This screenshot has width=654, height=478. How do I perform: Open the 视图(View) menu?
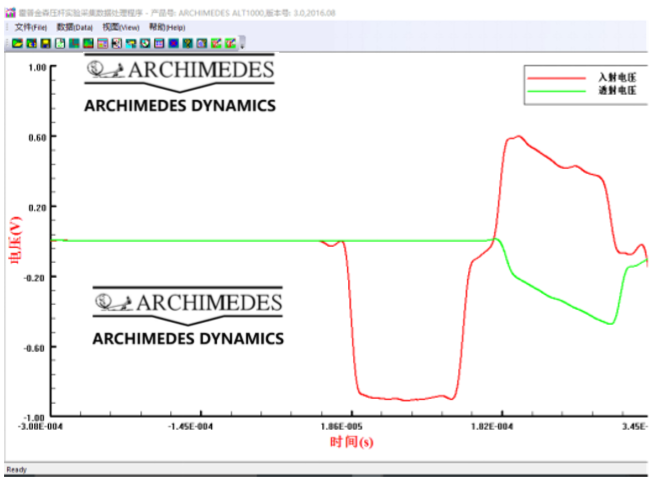click(121, 28)
